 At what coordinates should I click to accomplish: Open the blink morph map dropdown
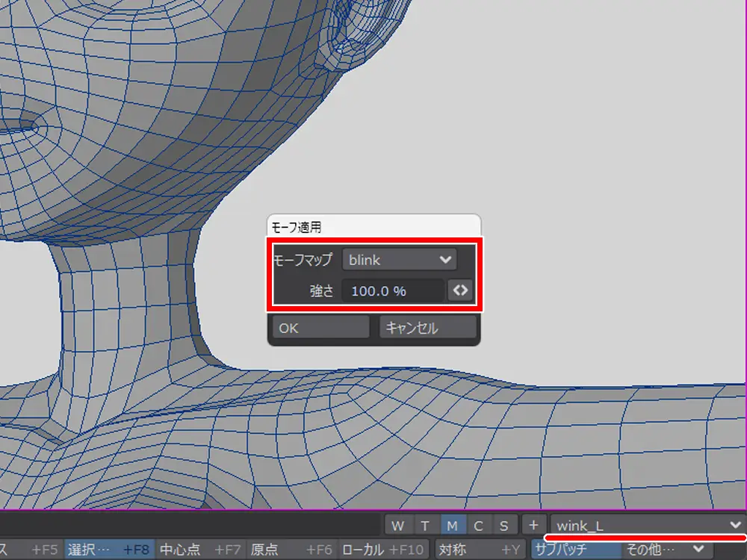(400, 260)
